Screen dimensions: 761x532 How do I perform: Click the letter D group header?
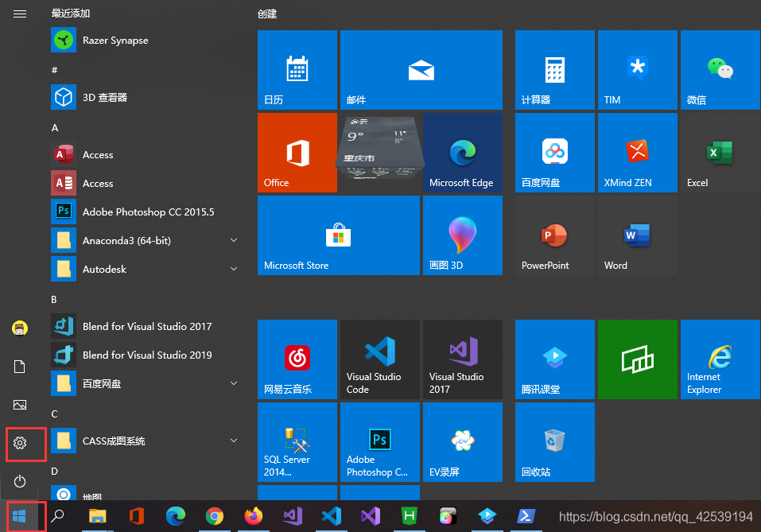[54, 472]
